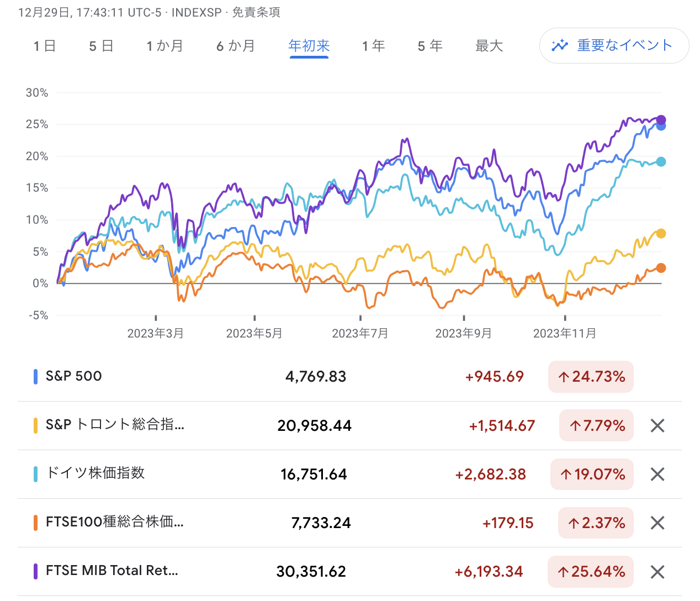
Task: Click the value 16,751.64
Action: click(314, 475)
